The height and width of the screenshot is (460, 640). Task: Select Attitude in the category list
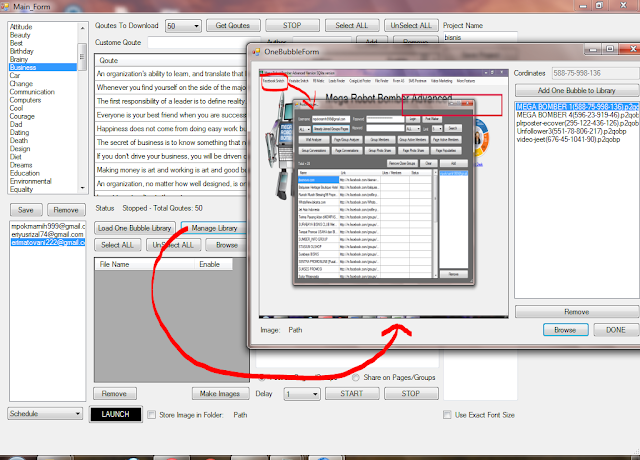21,27
